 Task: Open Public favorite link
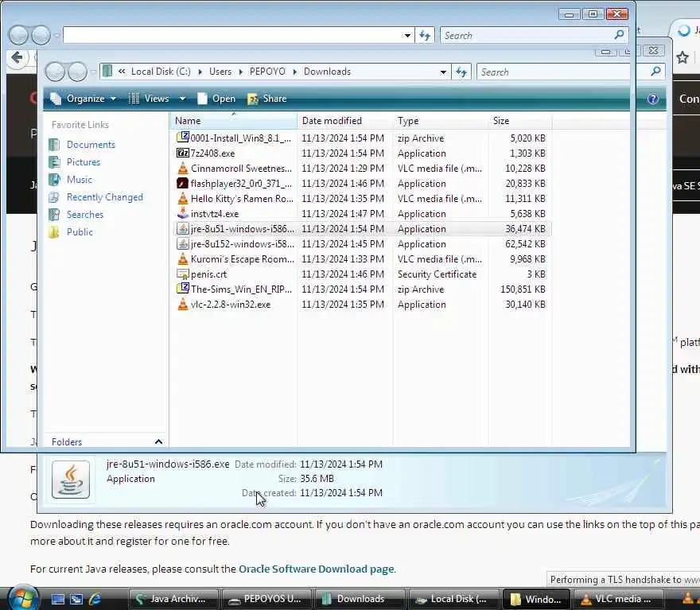(x=80, y=232)
